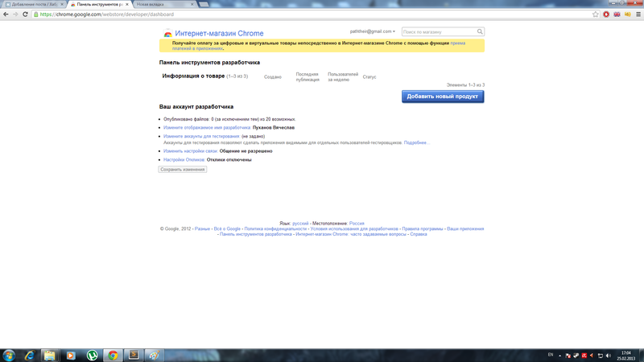644x362 pixels.
Task: Open the 'Подробнее...' link
Action: [x=416, y=143]
